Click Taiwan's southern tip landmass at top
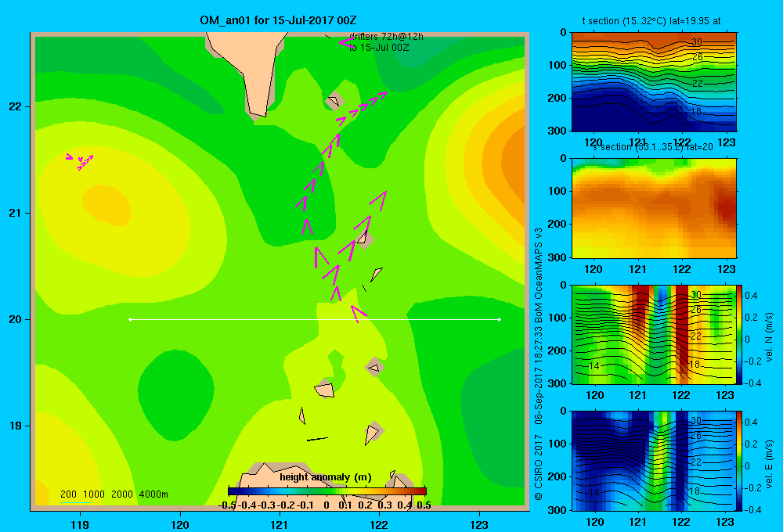783x532 pixels. click(251, 68)
